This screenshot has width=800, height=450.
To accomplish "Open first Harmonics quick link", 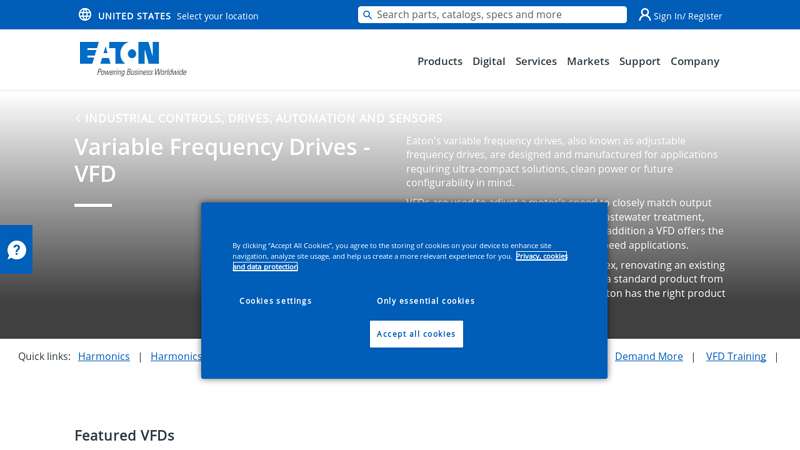I will [x=104, y=356].
